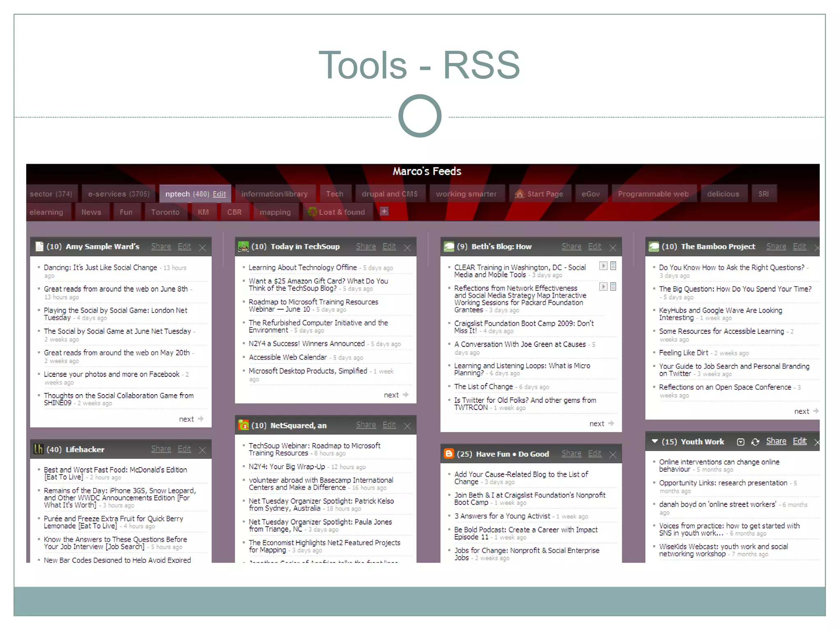Click the device icon beside Reflections from Network post

pyautogui.click(x=613, y=286)
